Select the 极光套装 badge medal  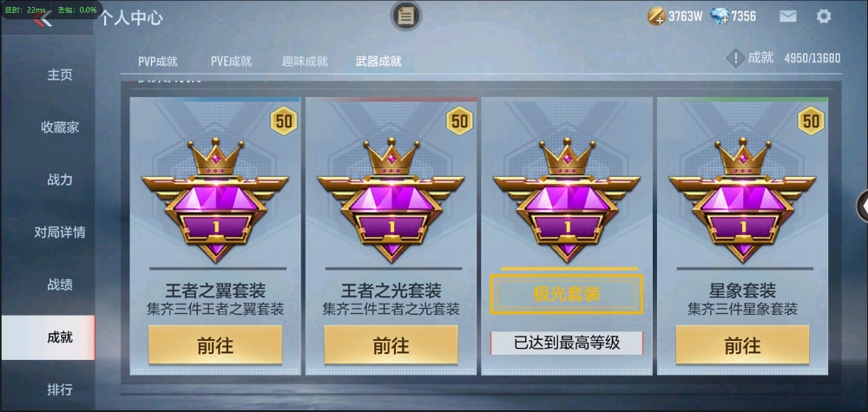567,200
